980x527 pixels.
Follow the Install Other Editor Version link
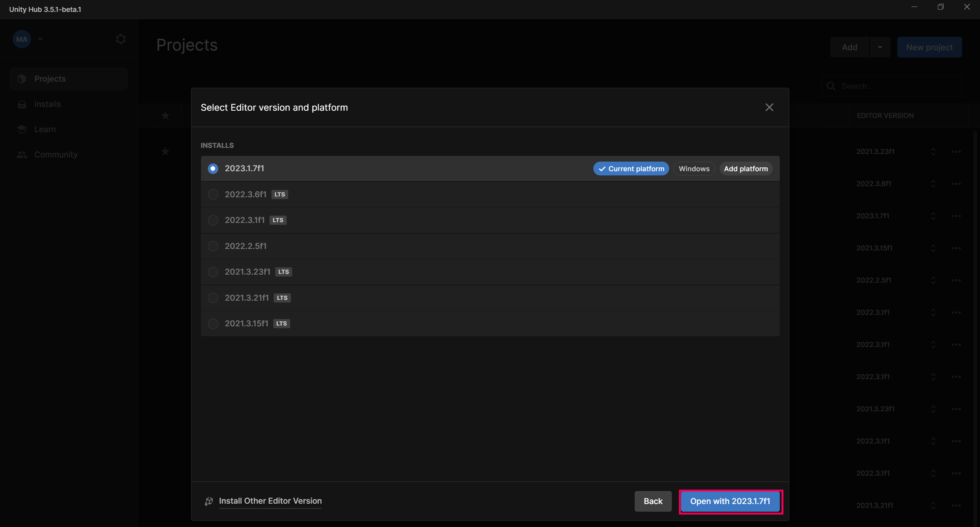[270, 501]
